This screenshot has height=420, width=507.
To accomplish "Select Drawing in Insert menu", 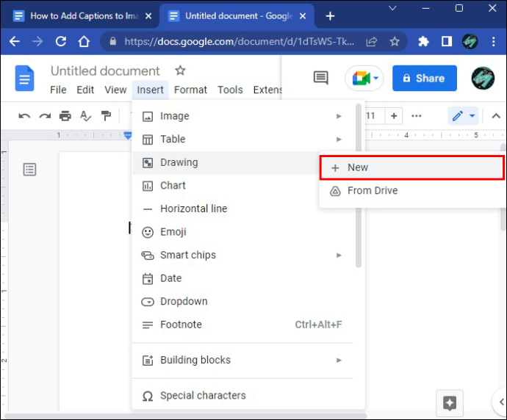I will (226, 162).
